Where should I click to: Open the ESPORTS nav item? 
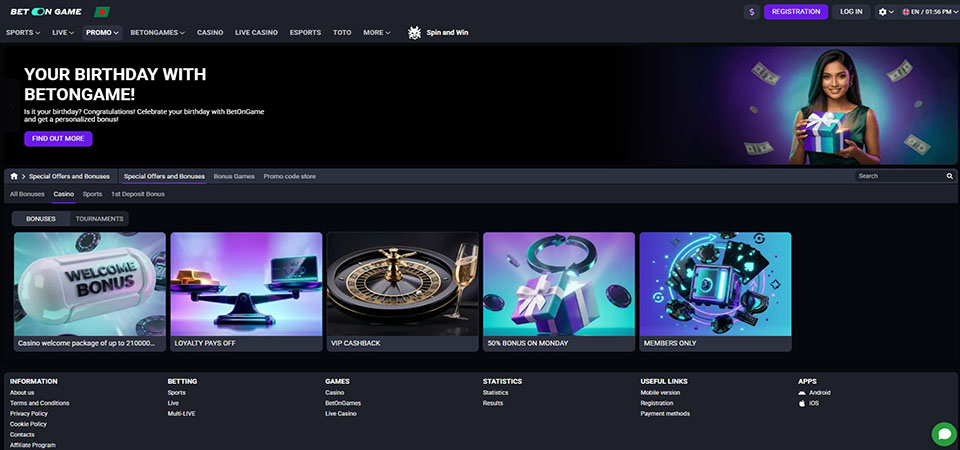(x=306, y=33)
